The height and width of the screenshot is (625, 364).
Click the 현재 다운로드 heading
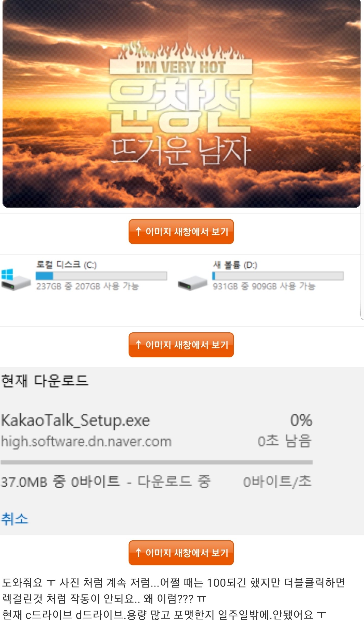point(45,381)
